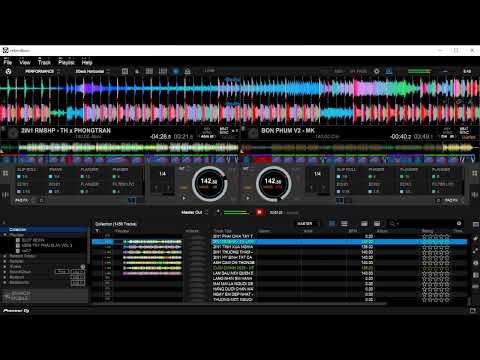
Task: Click deck 1 artwork beside 2IN1 RMSHP title
Action: coord(13,133)
